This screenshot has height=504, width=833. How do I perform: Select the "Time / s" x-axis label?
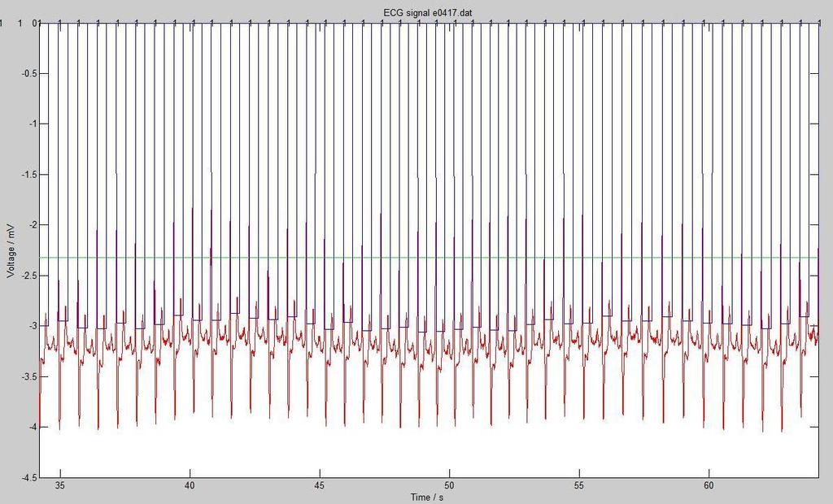[426, 497]
